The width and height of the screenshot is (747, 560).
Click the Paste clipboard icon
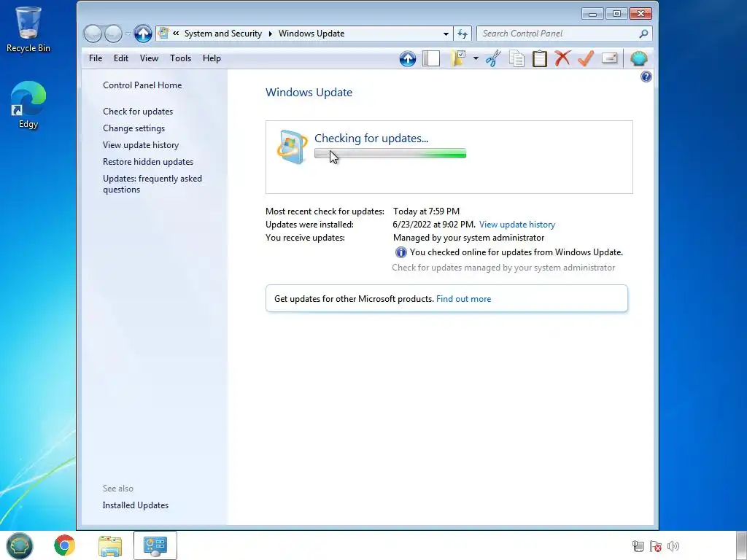[539, 58]
